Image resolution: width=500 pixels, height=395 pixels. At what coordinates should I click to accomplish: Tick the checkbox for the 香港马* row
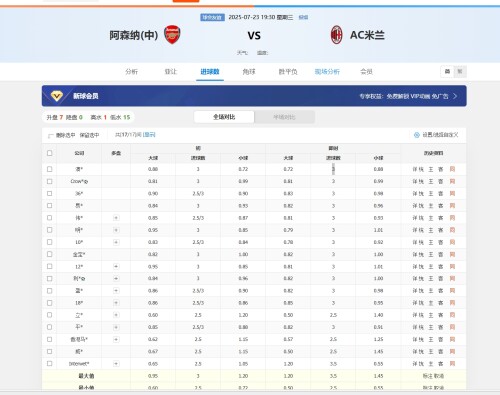(x=50, y=339)
